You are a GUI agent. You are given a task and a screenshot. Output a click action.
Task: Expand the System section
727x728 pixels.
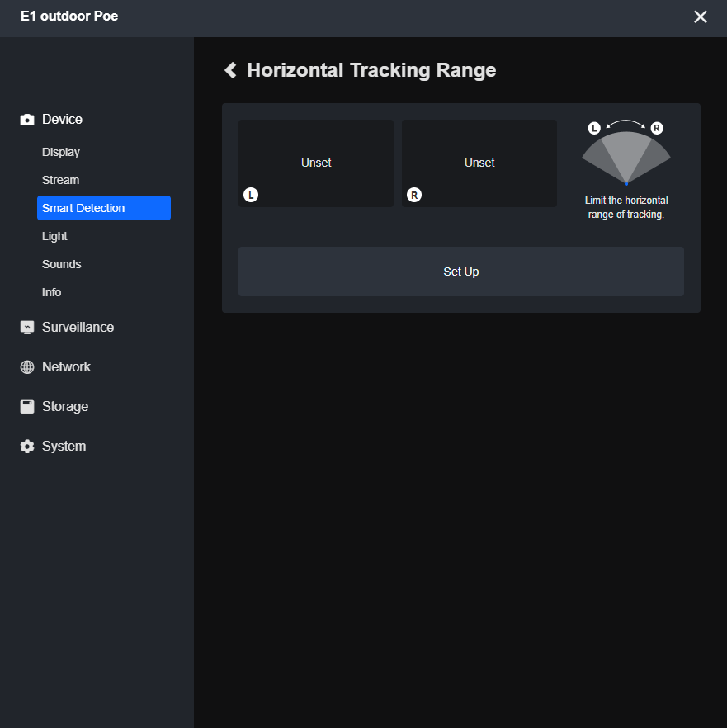64,447
